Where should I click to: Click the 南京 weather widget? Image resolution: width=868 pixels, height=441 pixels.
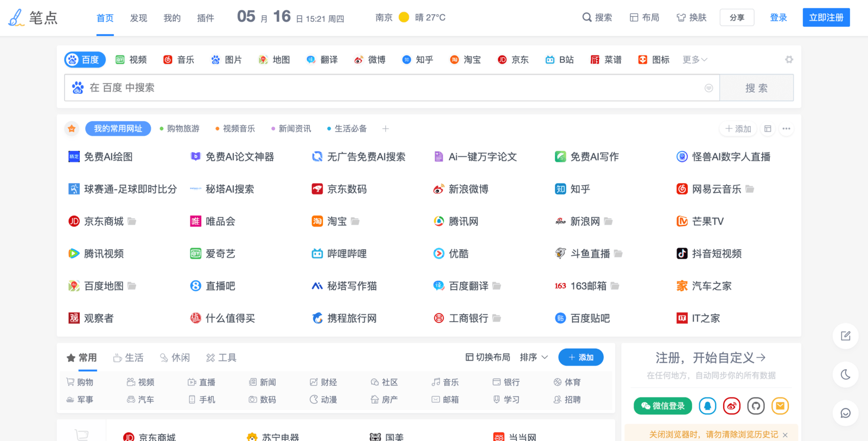[x=410, y=17]
